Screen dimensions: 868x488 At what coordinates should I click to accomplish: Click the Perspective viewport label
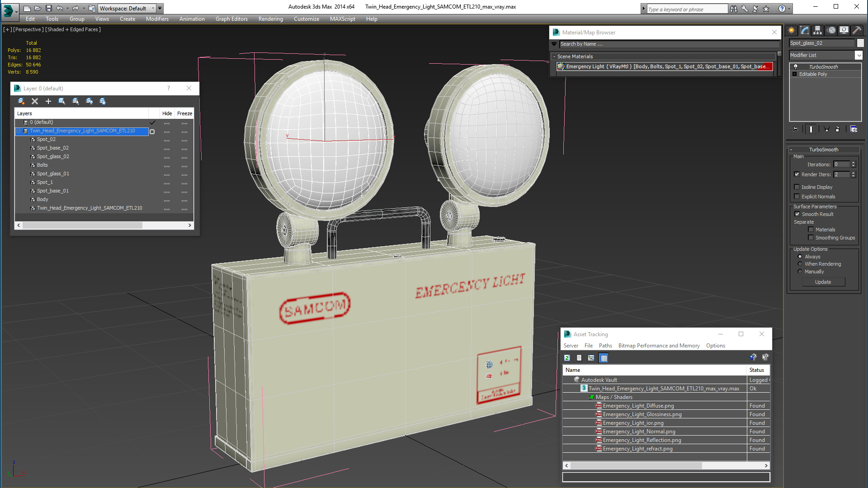(28, 29)
